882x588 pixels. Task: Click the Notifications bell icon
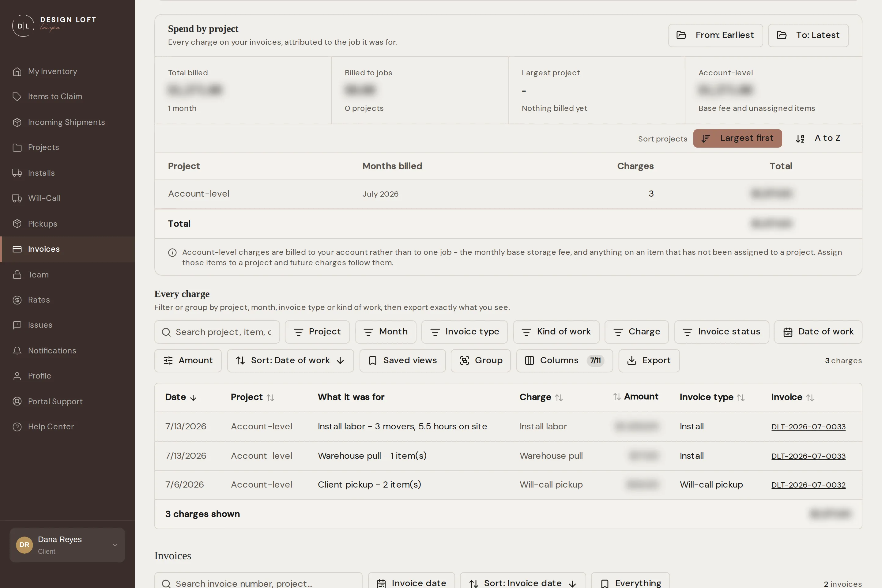click(17, 351)
